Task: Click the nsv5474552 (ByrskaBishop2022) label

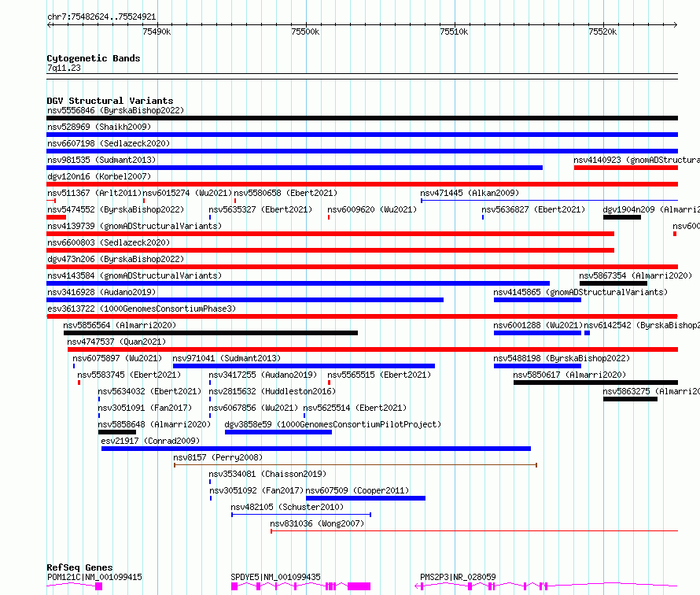Action: [116, 209]
